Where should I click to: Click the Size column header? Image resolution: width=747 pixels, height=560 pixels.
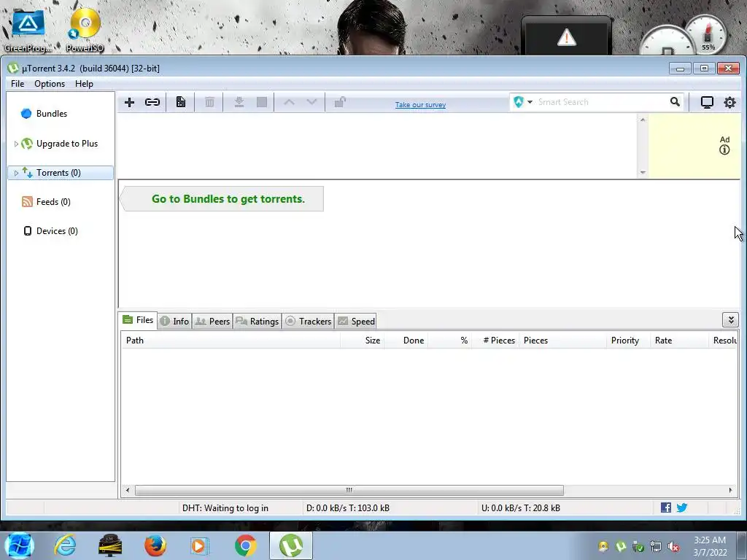tap(362, 341)
